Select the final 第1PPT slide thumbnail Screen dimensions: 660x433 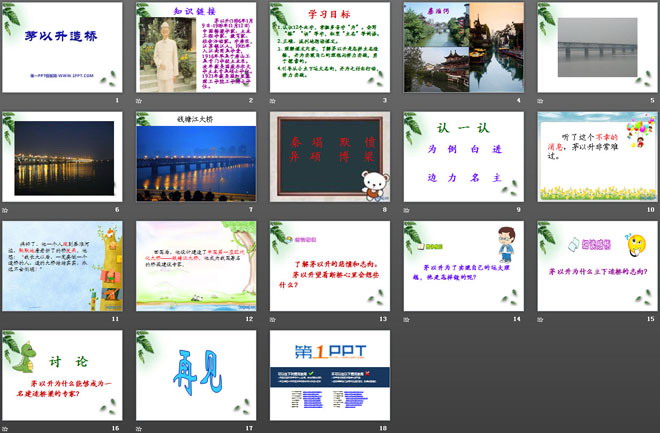click(x=329, y=373)
